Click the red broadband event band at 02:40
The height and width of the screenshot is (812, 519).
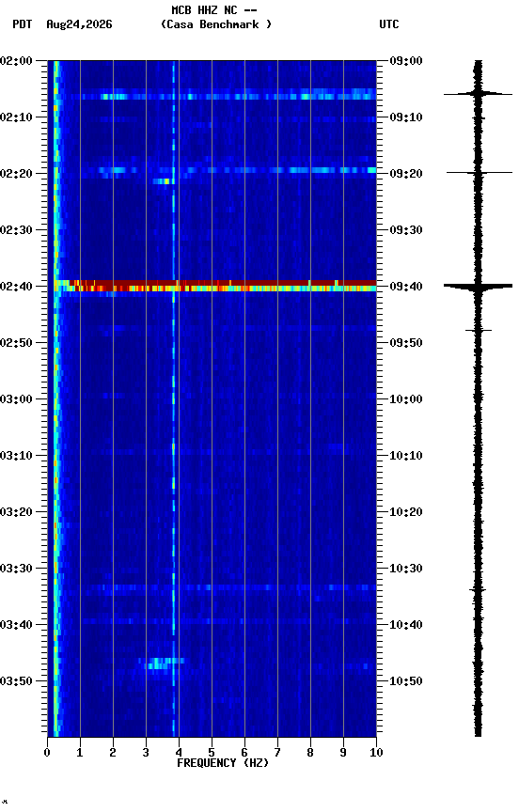tap(215, 286)
